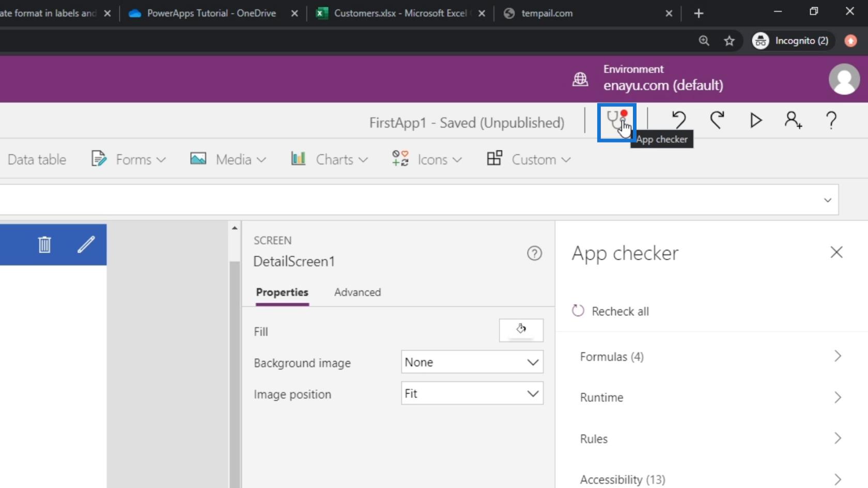
Task: Preview the app with Play icon
Action: tap(756, 120)
